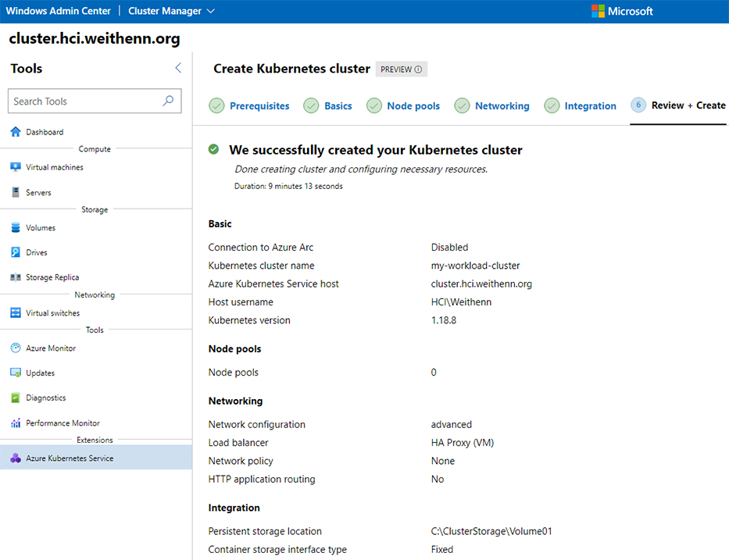Select the Azure Kubernetes Service icon

[16, 458]
